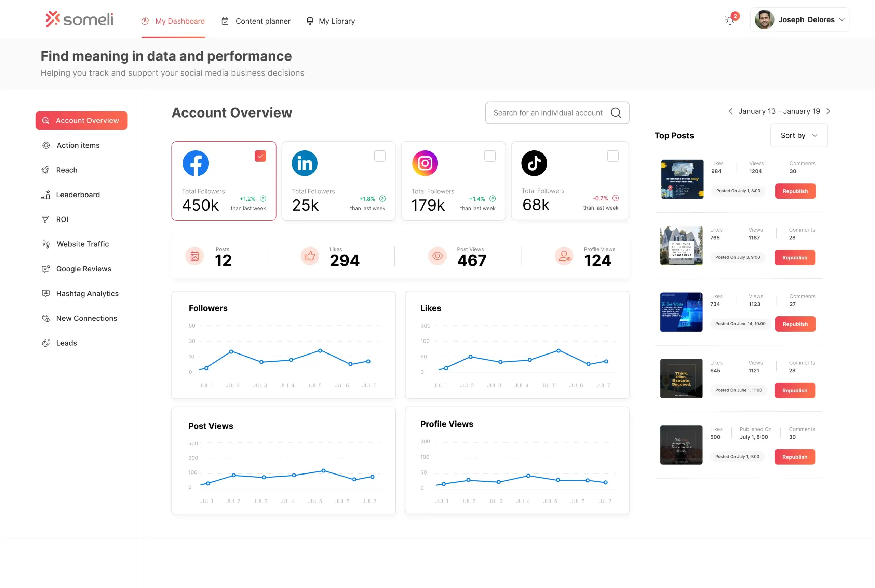
Task: Focus the individual account search field
Action: [x=547, y=113]
